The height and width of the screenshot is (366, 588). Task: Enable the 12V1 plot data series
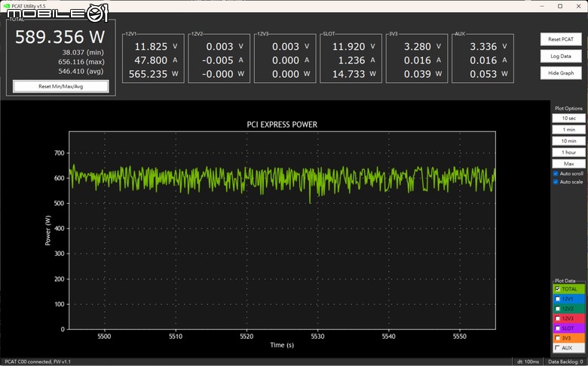(557, 299)
